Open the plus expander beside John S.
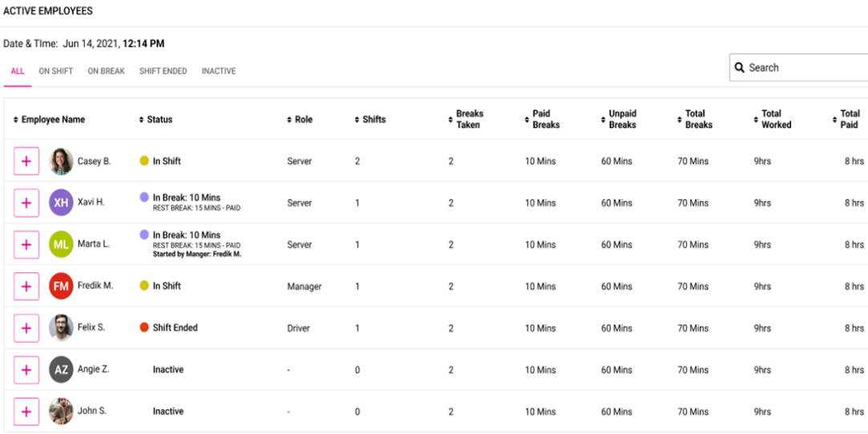Viewport: 868px width, 434px height. click(x=26, y=411)
